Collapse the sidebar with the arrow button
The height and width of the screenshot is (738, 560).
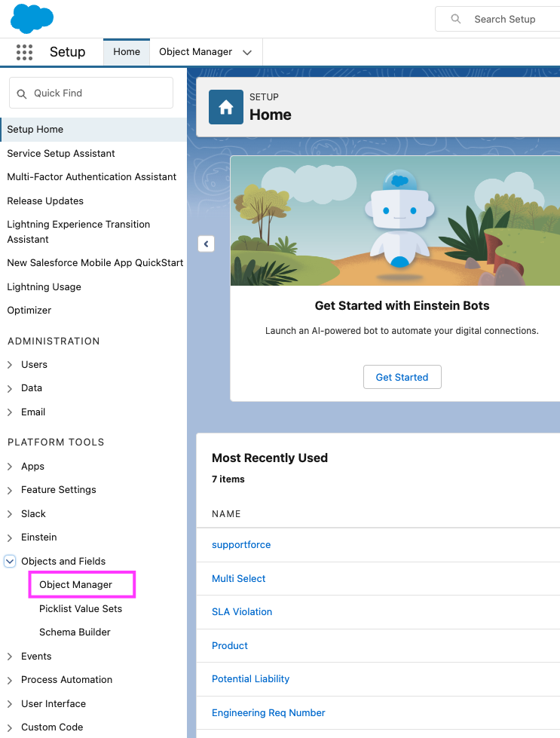click(x=206, y=243)
